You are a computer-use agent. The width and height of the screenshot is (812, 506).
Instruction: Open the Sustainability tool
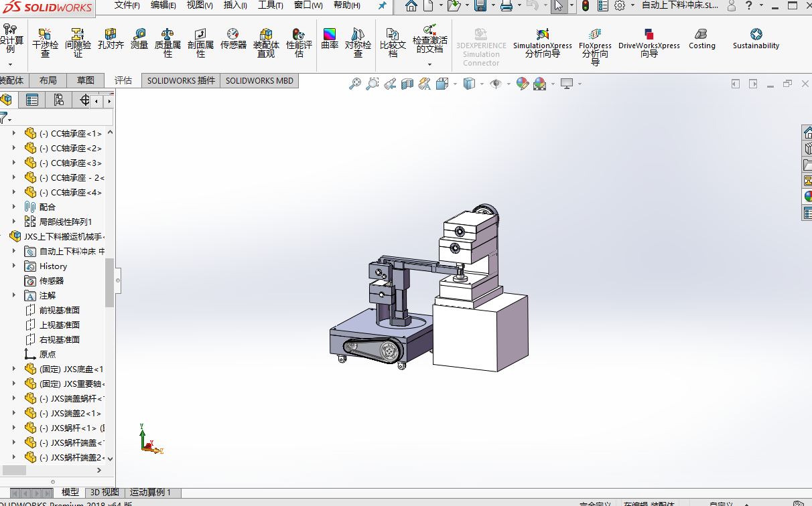point(756,39)
